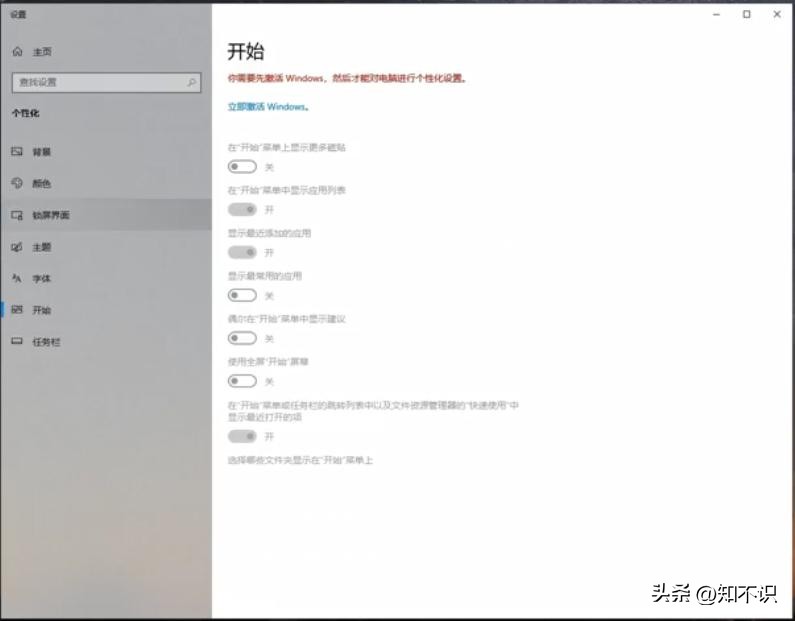Focus the 查找设置 search field

[x=106, y=82]
